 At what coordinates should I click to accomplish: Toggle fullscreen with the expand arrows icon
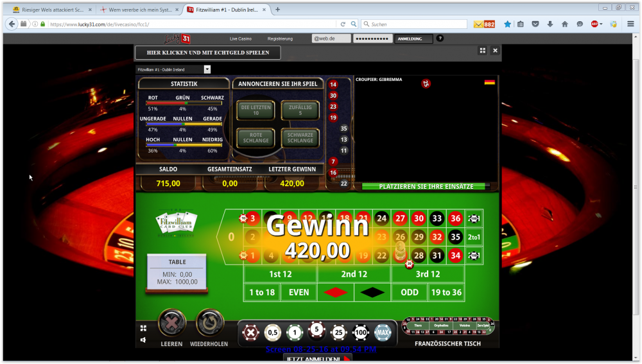[143, 328]
